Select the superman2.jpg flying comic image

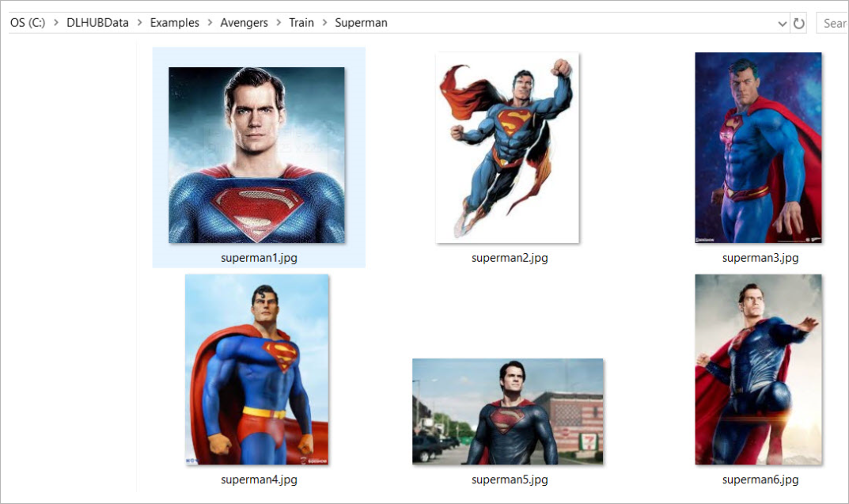click(509, 148)
